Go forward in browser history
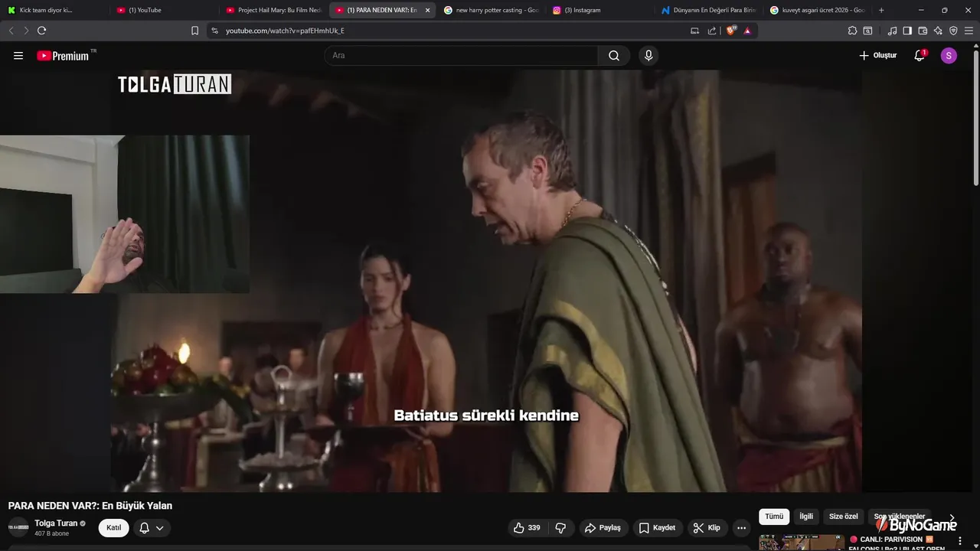This screenshot has height=551, width=980. (26, 31)
